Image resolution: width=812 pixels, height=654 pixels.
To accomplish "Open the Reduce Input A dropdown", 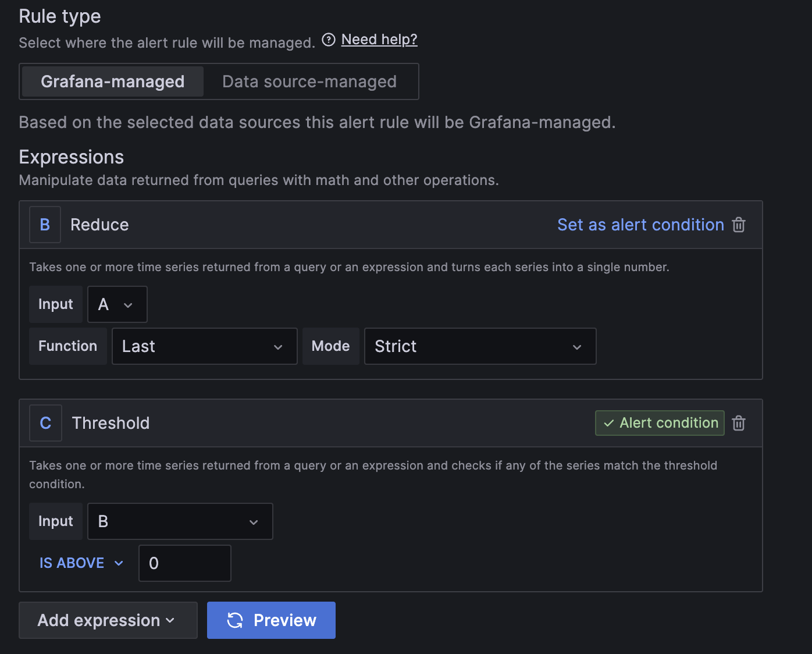I will [117, 304].
